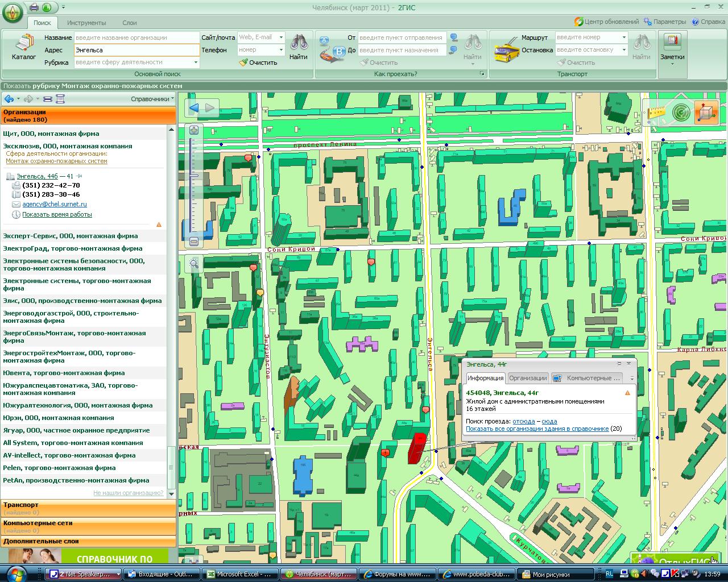Click the map zoom out minus button

pyautogui.click(x=194, y=242)
